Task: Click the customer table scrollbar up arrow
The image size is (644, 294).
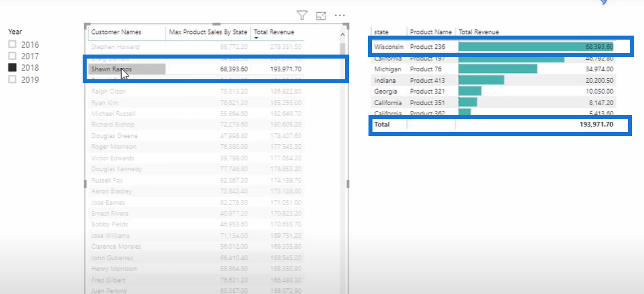Action: (x=343, y=35)
